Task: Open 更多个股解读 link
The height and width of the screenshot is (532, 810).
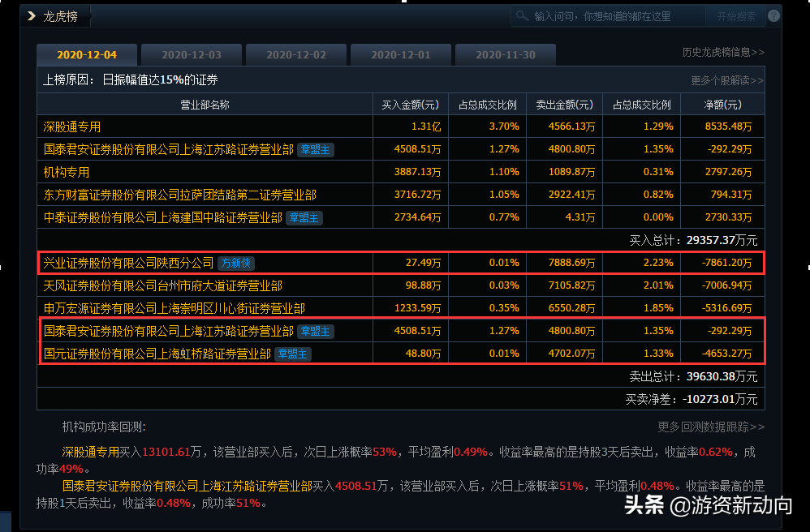Action: click(727, 80)
